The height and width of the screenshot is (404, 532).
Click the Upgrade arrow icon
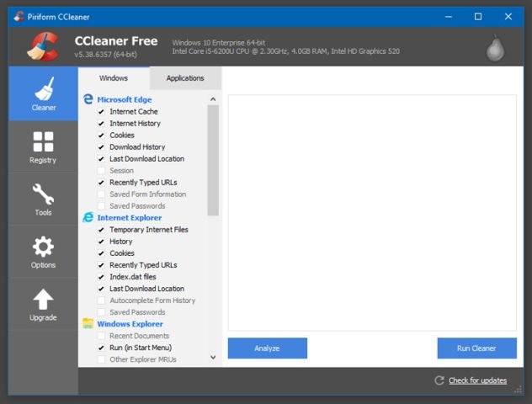(43, 300)
